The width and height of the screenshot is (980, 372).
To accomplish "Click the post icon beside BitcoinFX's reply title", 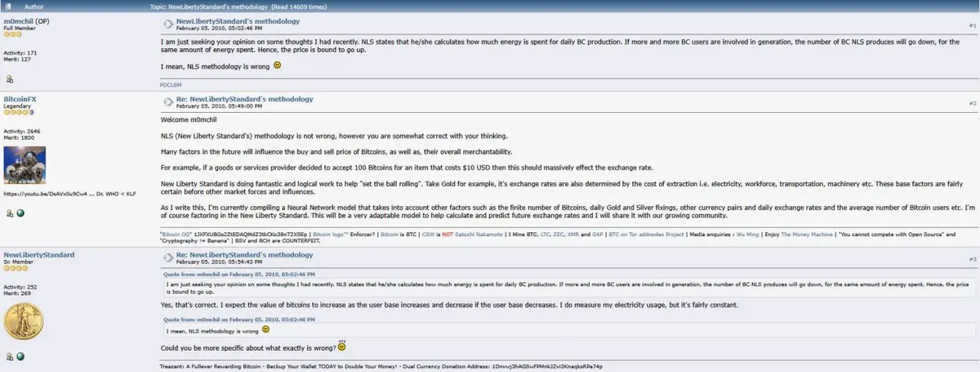I will [x=167, y=101].
